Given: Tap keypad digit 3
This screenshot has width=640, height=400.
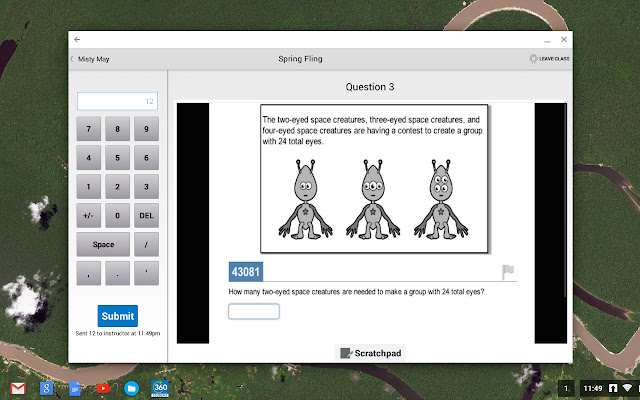Looking at the screenshot, I should pyautogui.click(x=147, y=187).
